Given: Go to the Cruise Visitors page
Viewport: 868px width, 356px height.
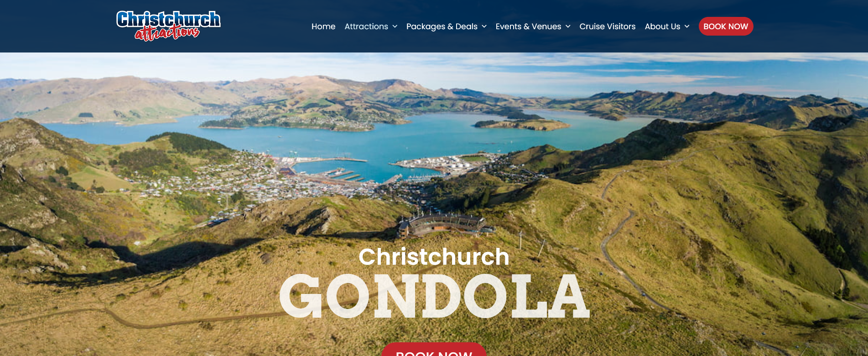Looking at the screenshot, I should click(x=608, y=26).
